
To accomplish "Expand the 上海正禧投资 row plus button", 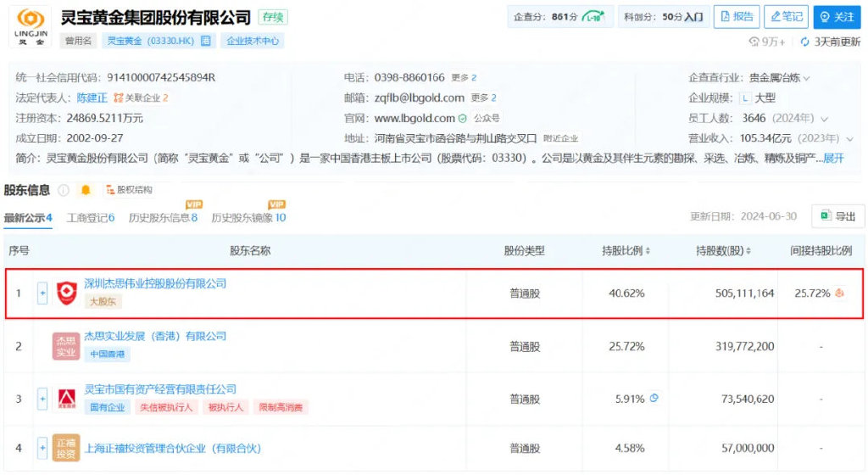I will coord(42,448).
